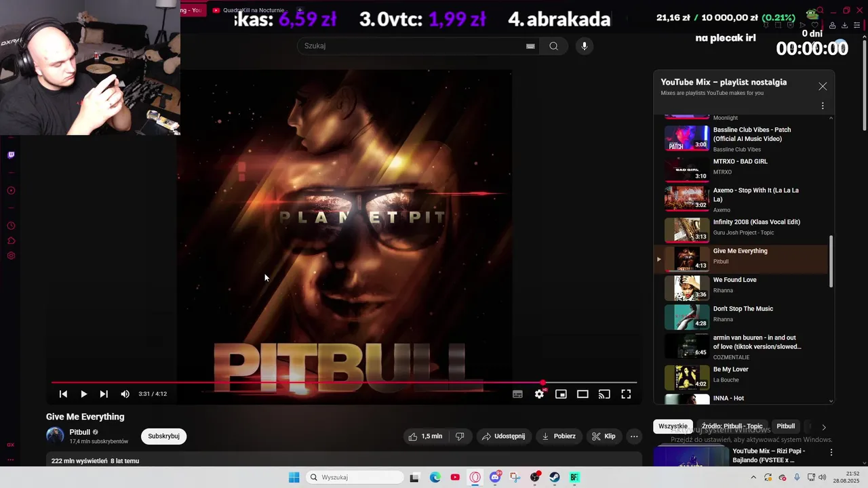Switch to miniplayer mode
868x488 pixels.
[x=561, y=394]
